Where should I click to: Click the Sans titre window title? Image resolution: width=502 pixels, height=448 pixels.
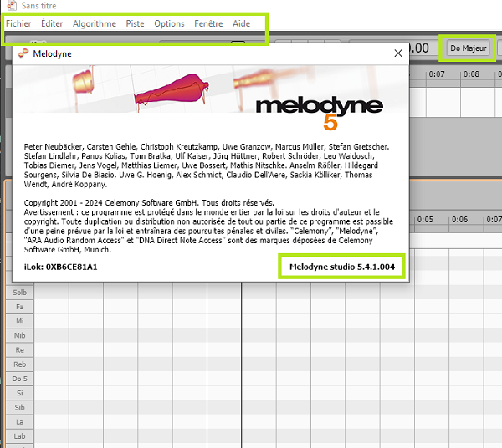click(x=38, y=6)
